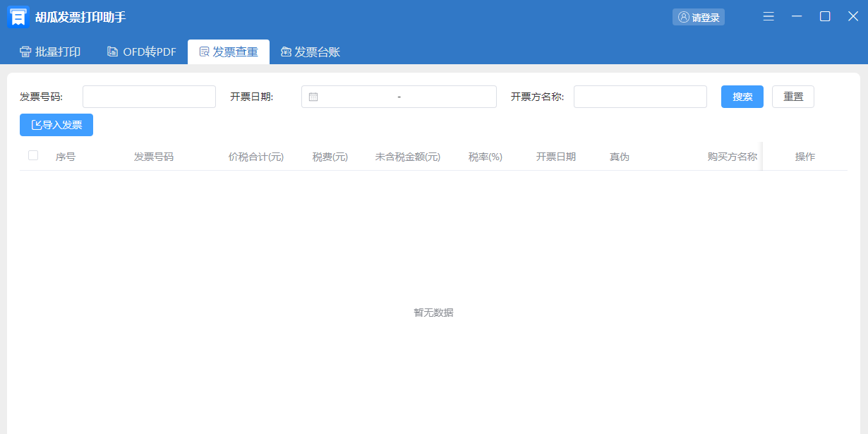Open the hamburger menu in title bar

click(768, 17)
